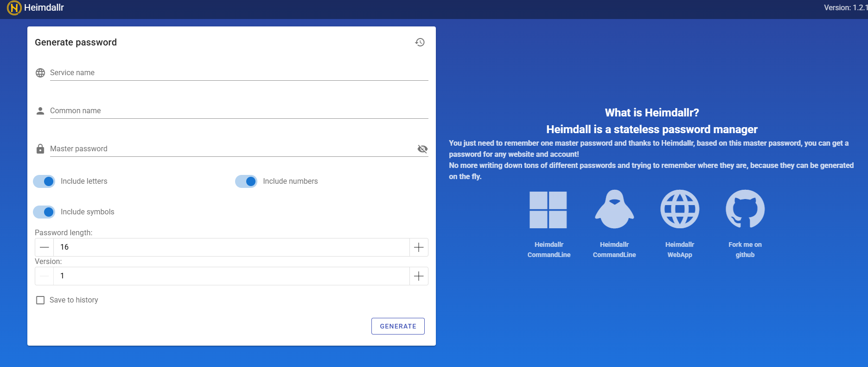Click the Heimdallr WebApp text link

(x=680, y=250)
